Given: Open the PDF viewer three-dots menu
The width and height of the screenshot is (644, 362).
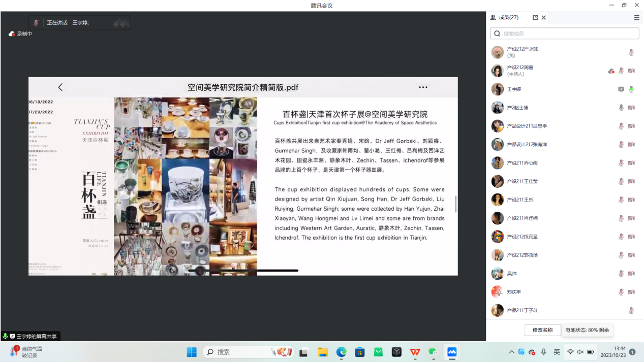Looking at the screenshot, I should (x=423, y=87).
